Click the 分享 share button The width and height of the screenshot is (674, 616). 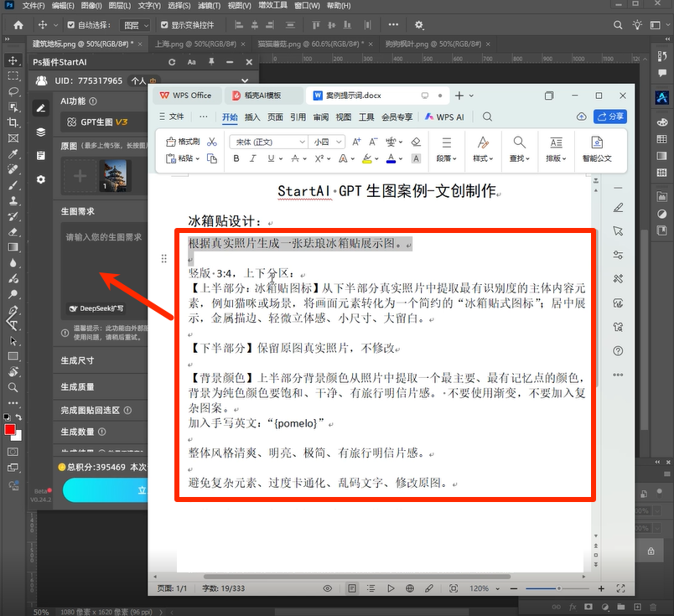[x=610, y=116]
